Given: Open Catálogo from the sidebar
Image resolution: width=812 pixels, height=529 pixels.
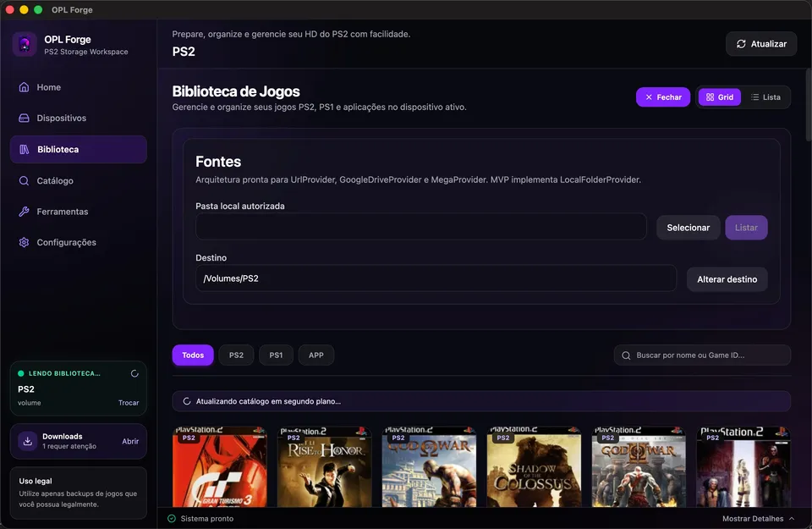Looking at the screenshot, I should [78, 181].
